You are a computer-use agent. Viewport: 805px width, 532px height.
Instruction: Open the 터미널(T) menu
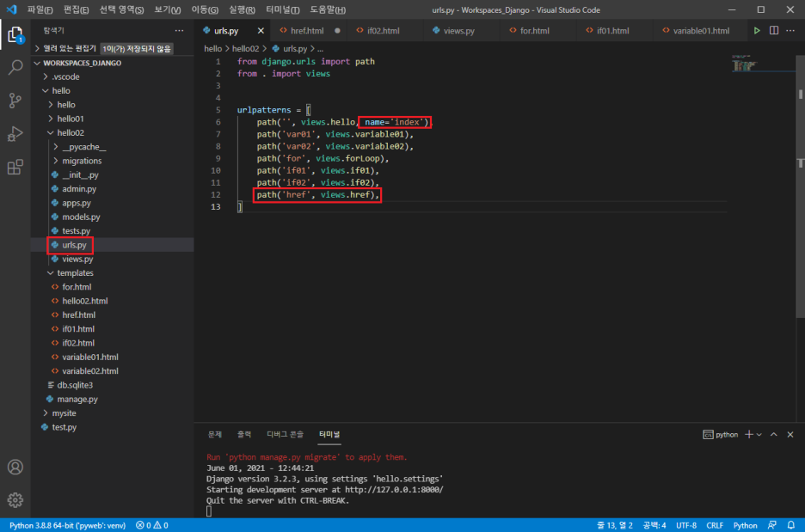click(x=282, y=9)
